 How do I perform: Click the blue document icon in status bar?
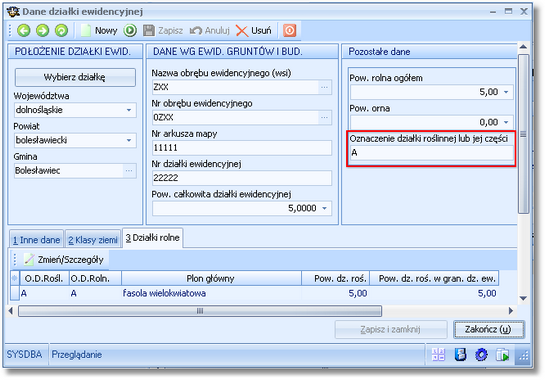point(460,355)
